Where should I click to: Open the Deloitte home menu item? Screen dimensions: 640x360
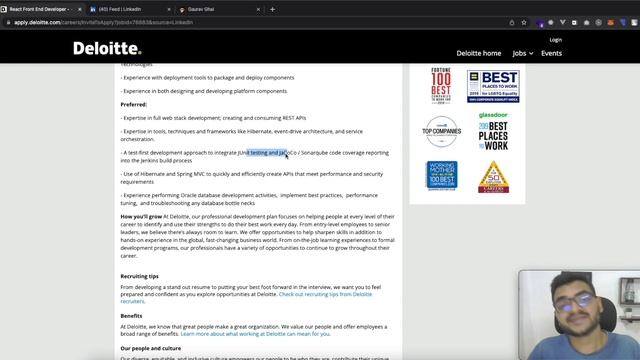(x=479, y=53)
